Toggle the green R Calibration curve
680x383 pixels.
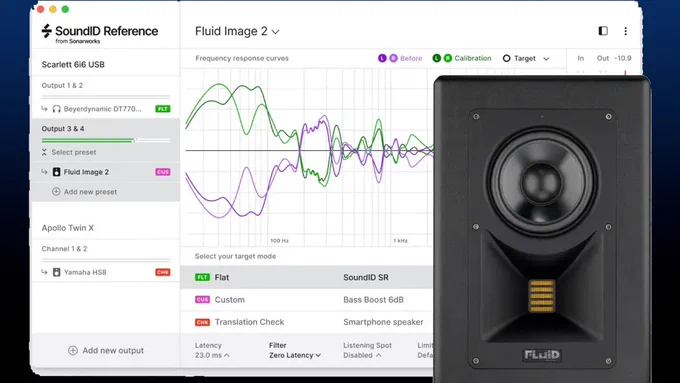coord(448,58)
